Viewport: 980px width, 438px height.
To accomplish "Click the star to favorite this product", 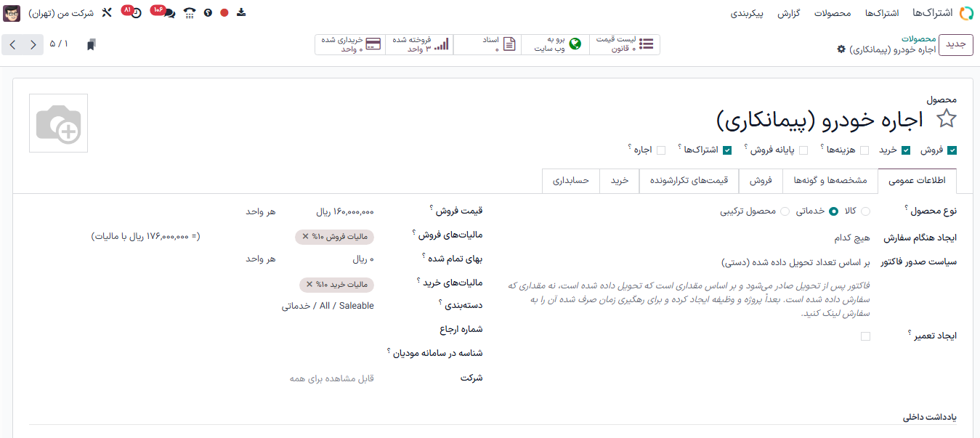I will tap(946, 120).
